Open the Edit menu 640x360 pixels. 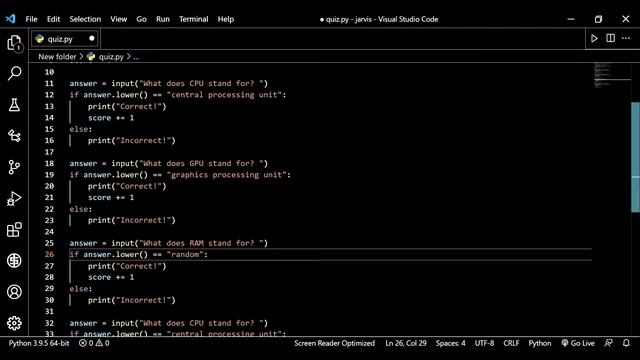(53, 19)
